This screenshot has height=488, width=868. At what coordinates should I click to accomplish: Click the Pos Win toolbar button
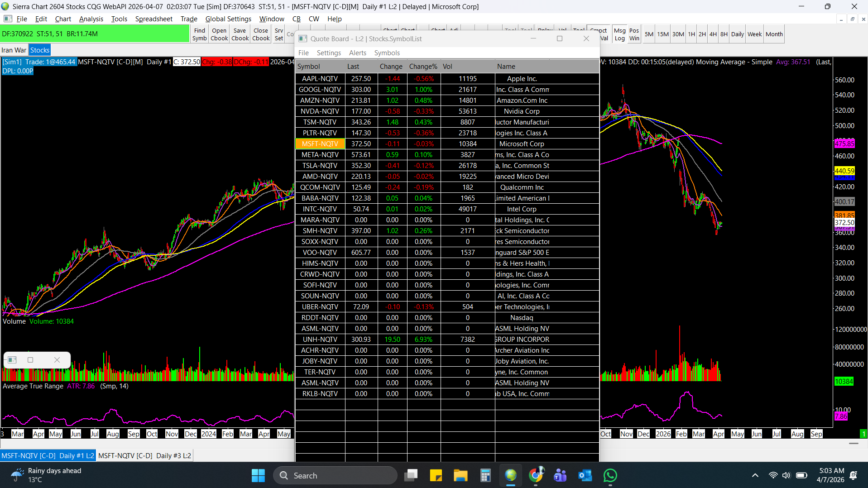coord(634,34)
